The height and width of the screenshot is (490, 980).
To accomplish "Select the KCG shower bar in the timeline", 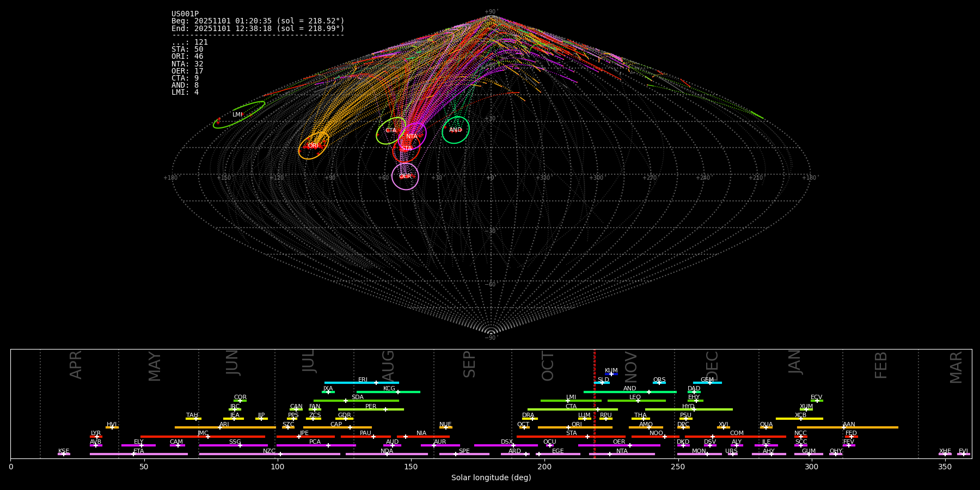I will coord(388,391).
